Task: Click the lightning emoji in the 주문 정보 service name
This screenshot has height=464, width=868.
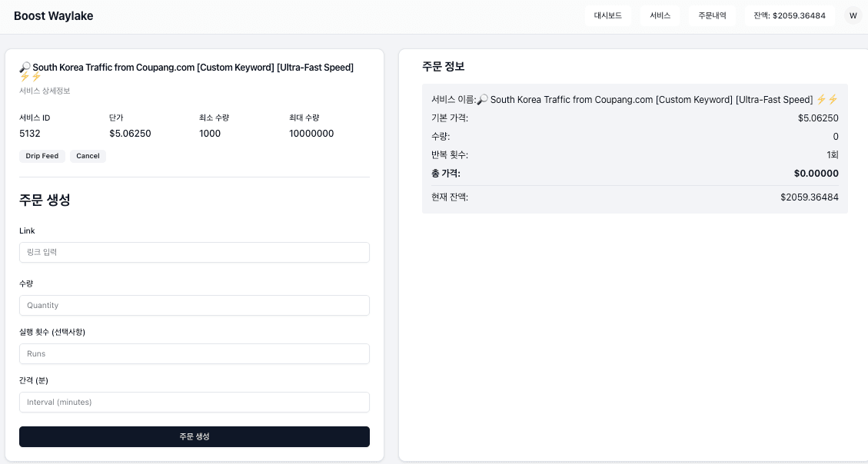Action: click(827, 99)
